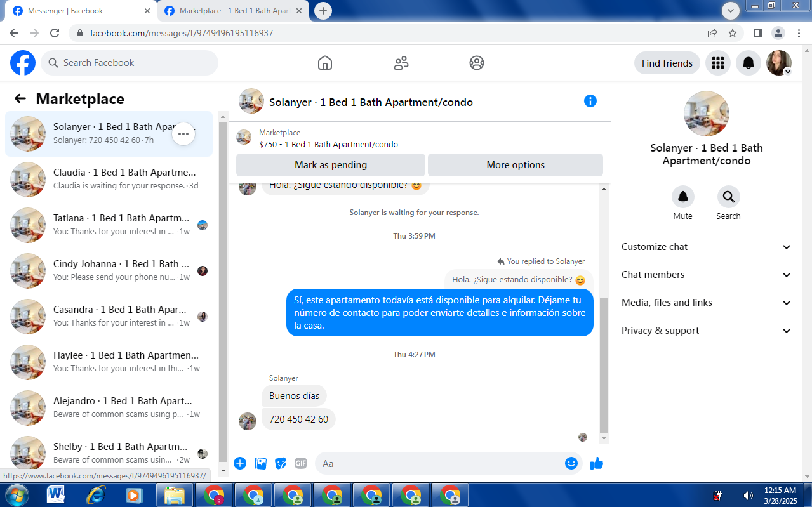The image size is (812, 507).
Task: Click the reply arrow icon beside 'You replied'
Action: [x=501, y=261]
